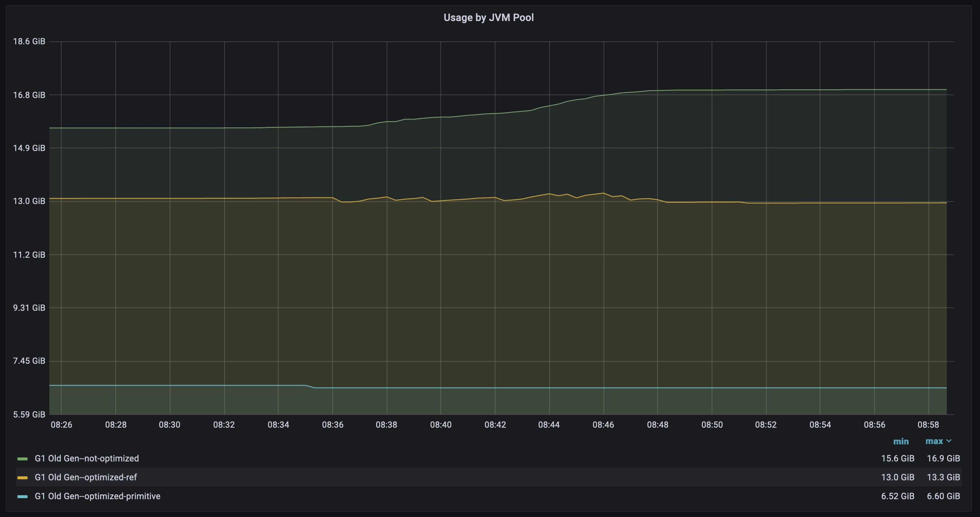Click the 13.0 GiB min value for optimized-ref

click(897, 477)
